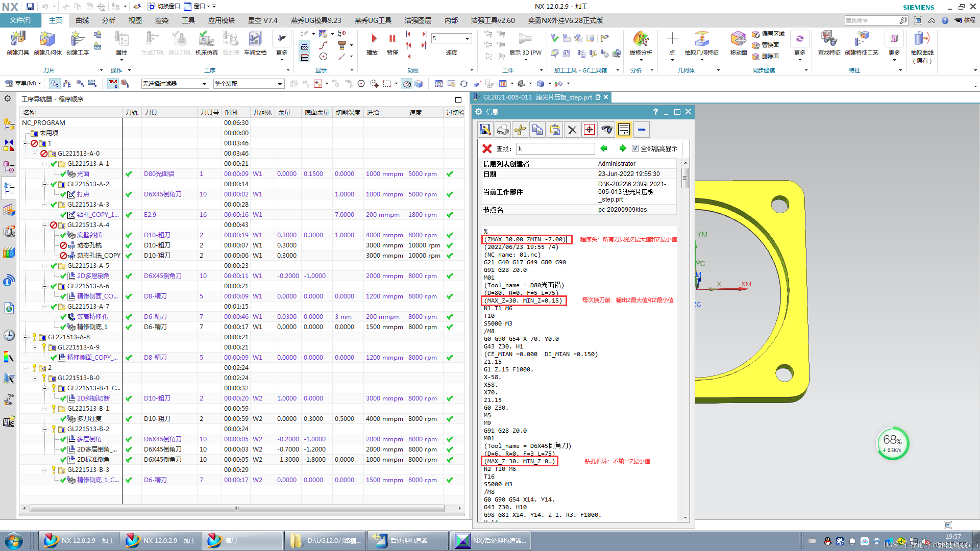Image resolution: width=980 pixels, height=551 pixels.
Task: Toggle toolpath checkmark for 打点 operation
Action: 129,194
